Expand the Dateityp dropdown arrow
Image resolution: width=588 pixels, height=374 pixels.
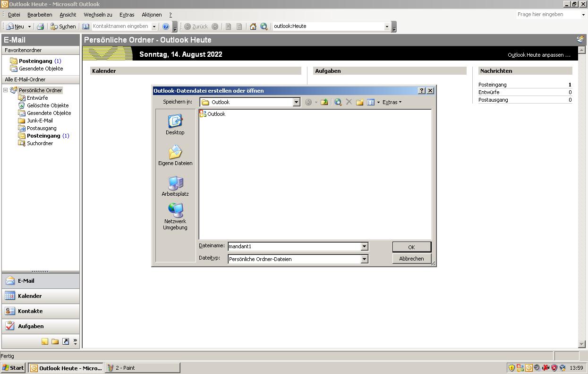364,259
